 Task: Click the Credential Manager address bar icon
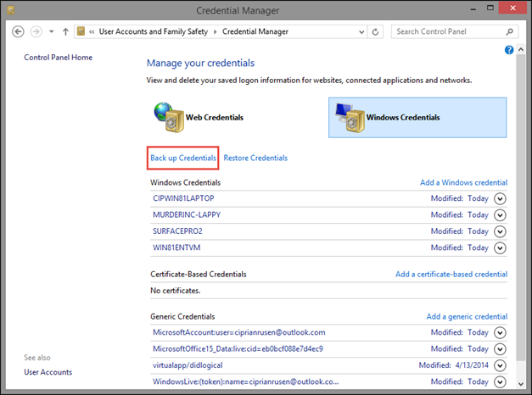[81, 31]
